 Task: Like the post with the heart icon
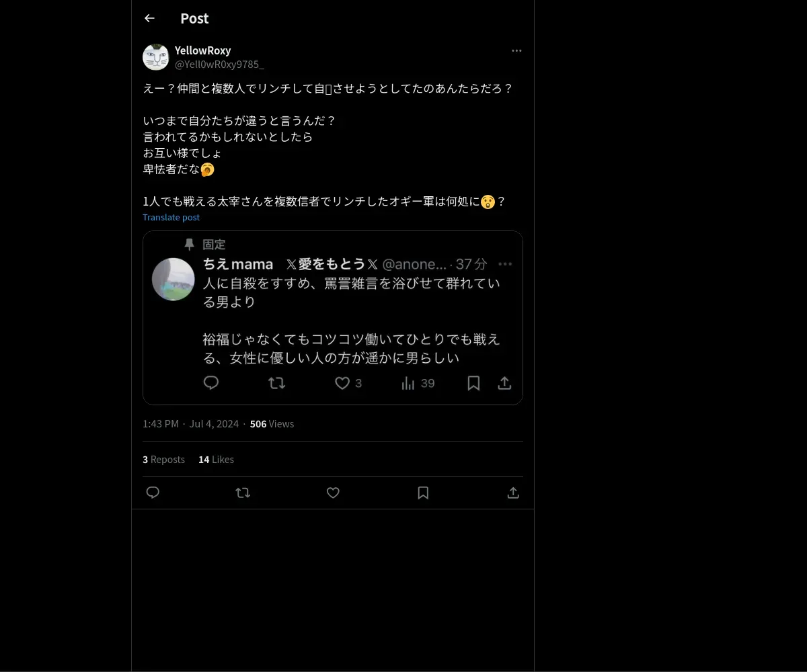tap(333, 493)
